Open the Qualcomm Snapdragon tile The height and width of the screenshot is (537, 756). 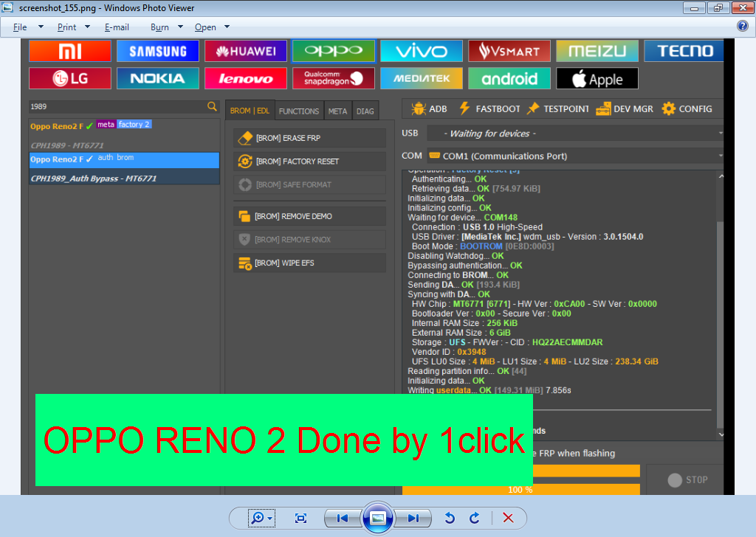point(334,78)
